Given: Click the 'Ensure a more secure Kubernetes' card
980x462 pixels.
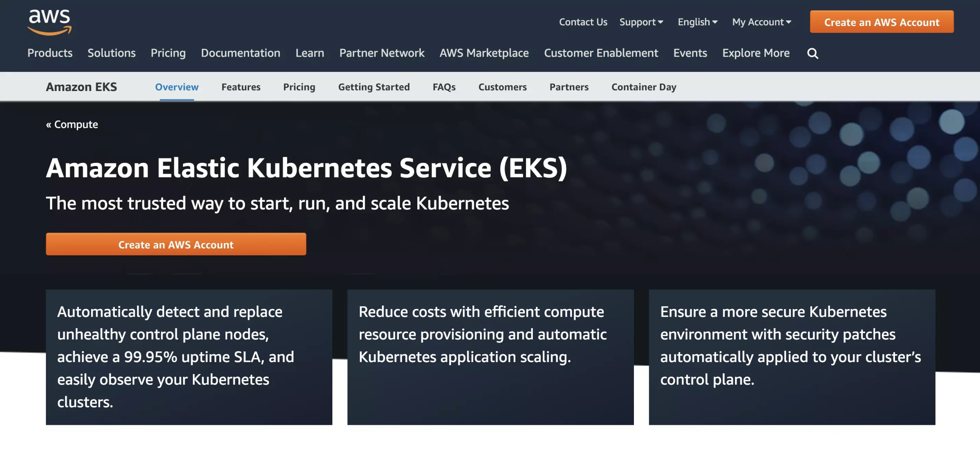Looking at the screenshot, I should (792, 357).
